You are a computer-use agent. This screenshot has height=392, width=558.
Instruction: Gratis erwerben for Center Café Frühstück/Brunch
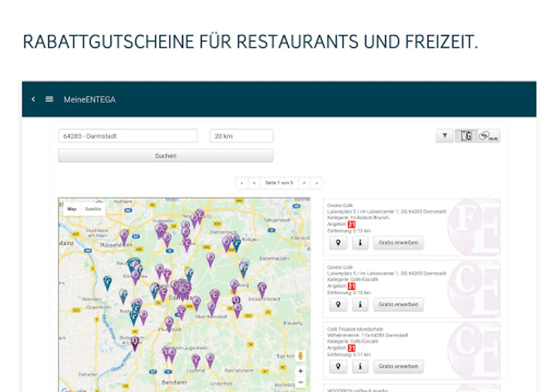click(x=398, y=243)
